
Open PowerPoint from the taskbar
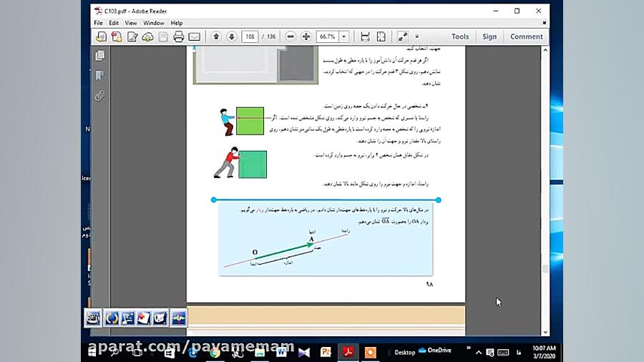[326, 352]
